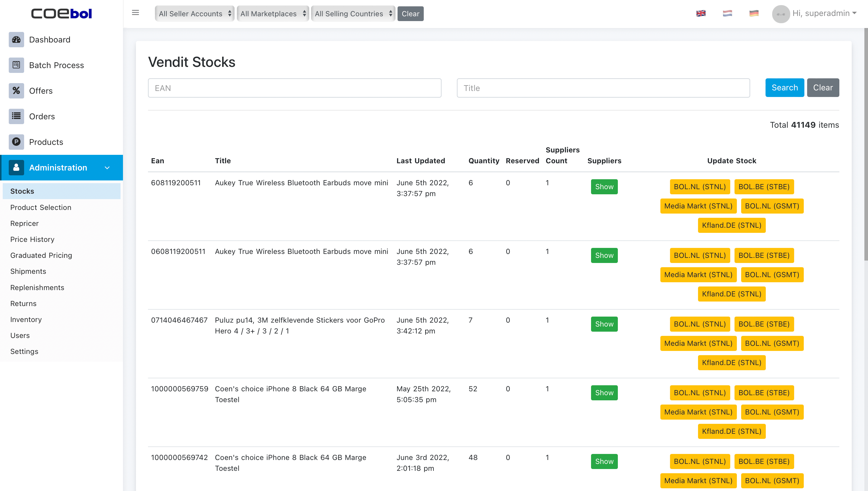
Task: Open the Repricer submenu item
Action: coord(24,223)
